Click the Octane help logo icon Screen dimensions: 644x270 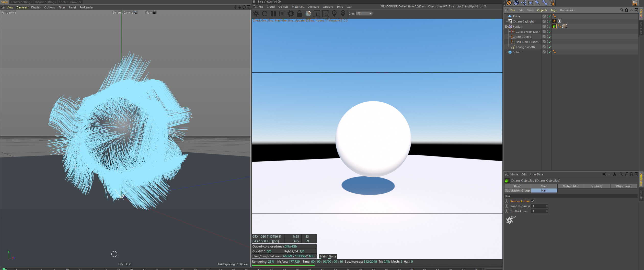[510, 220]
